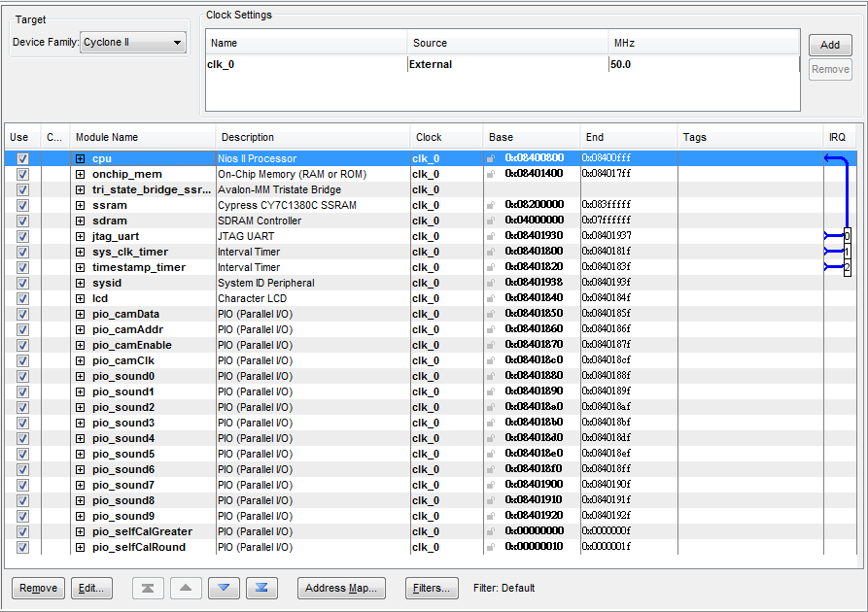The width and height of the screenshot is (868, 612).
Task: Expand the onchip_mem module node
Action: pos(81,174)
